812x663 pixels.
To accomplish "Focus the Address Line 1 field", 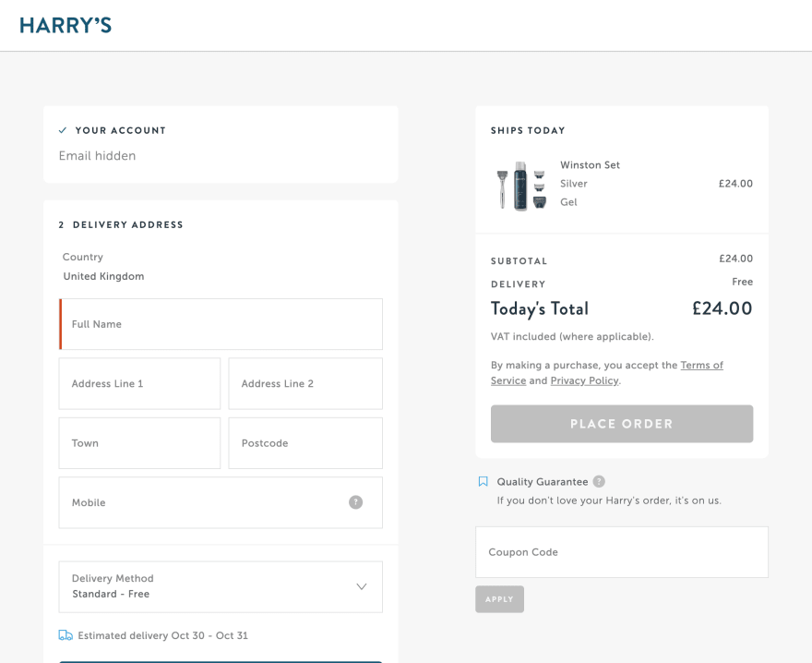I will coord(140,383).
